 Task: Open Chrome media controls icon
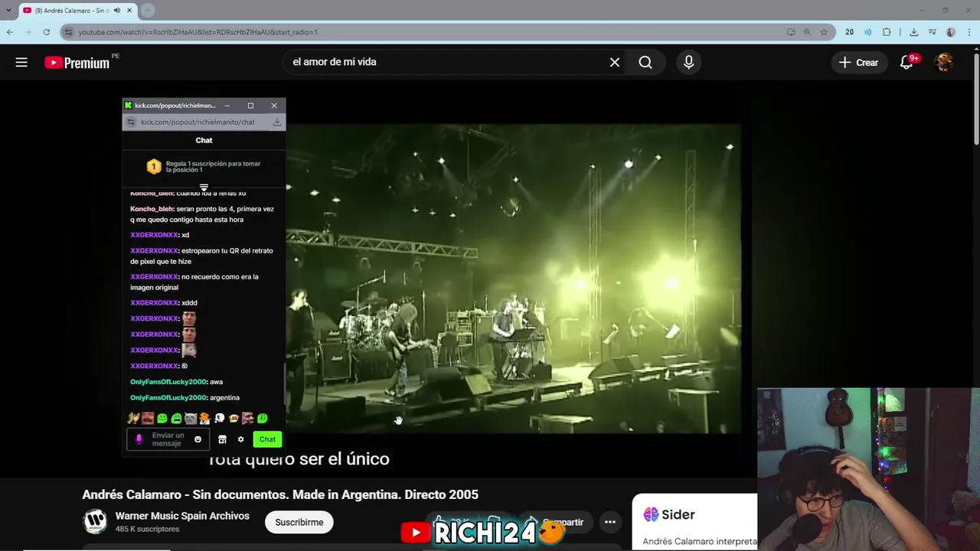933,32
